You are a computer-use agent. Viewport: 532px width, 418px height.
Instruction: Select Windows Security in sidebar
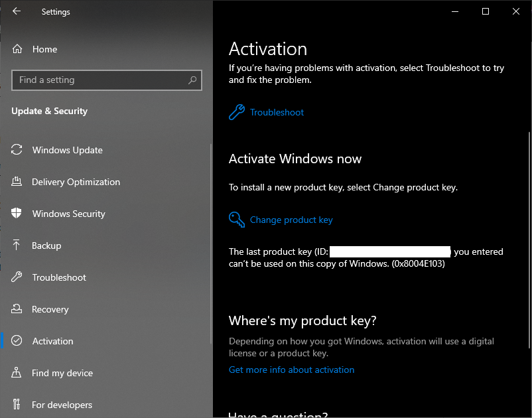pos(69,214)
